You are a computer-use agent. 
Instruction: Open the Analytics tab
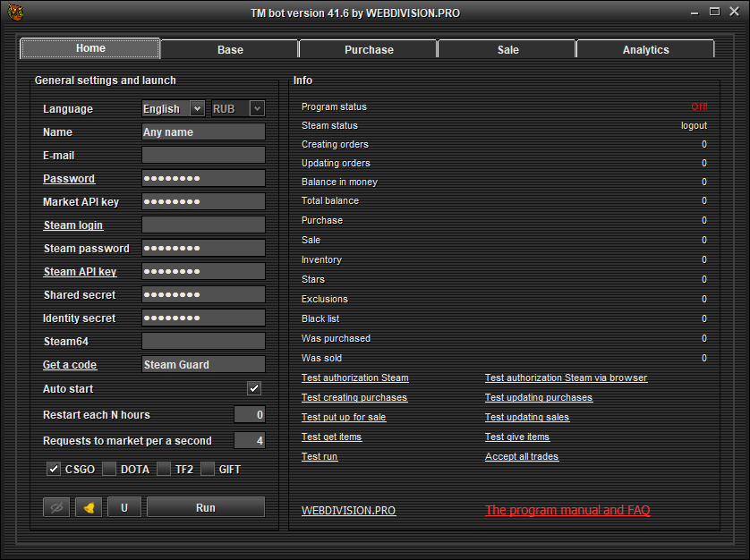pyautogui.click(x=645, y=50)
